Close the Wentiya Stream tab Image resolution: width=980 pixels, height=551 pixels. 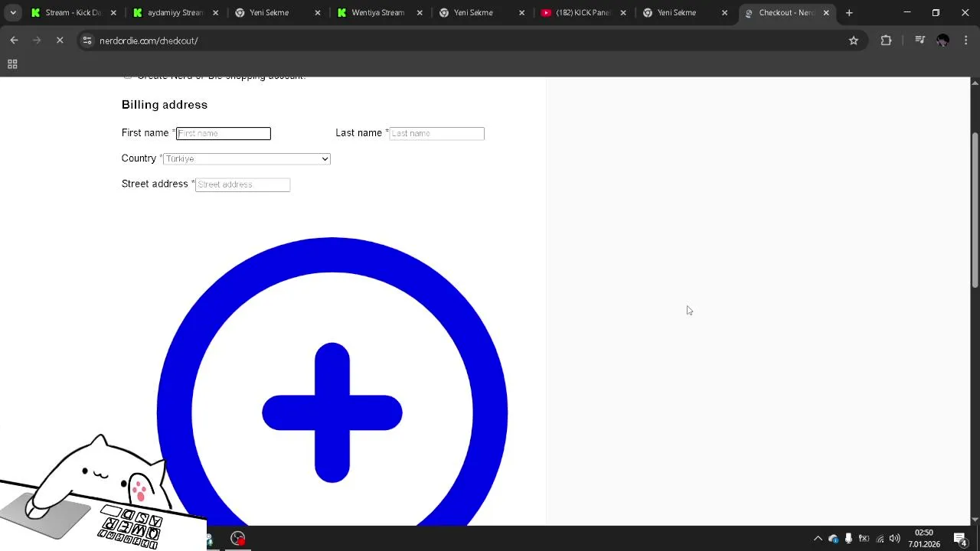419,13
